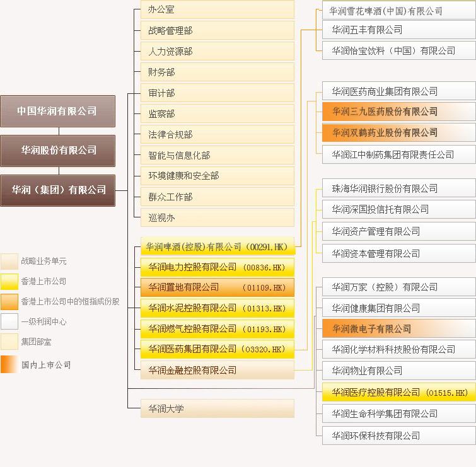Click 人力资源部 department box
This screenshot has width=476, height=467.
(218, 51)
